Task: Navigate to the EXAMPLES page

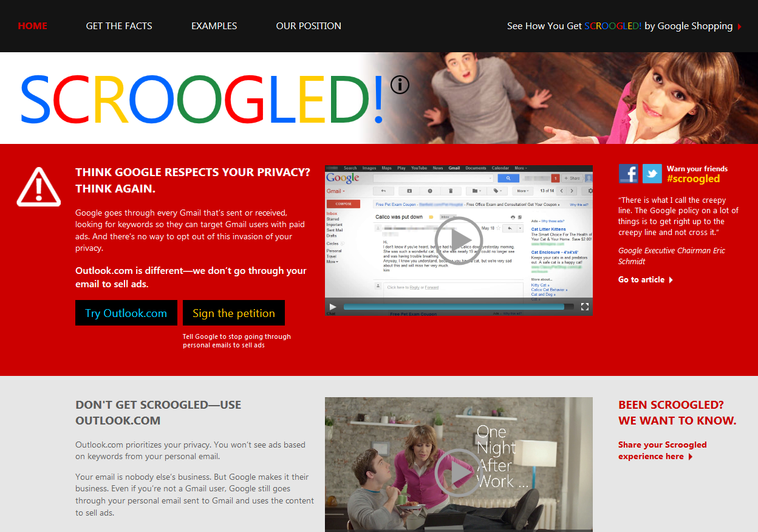Action: tap(214, 26)
